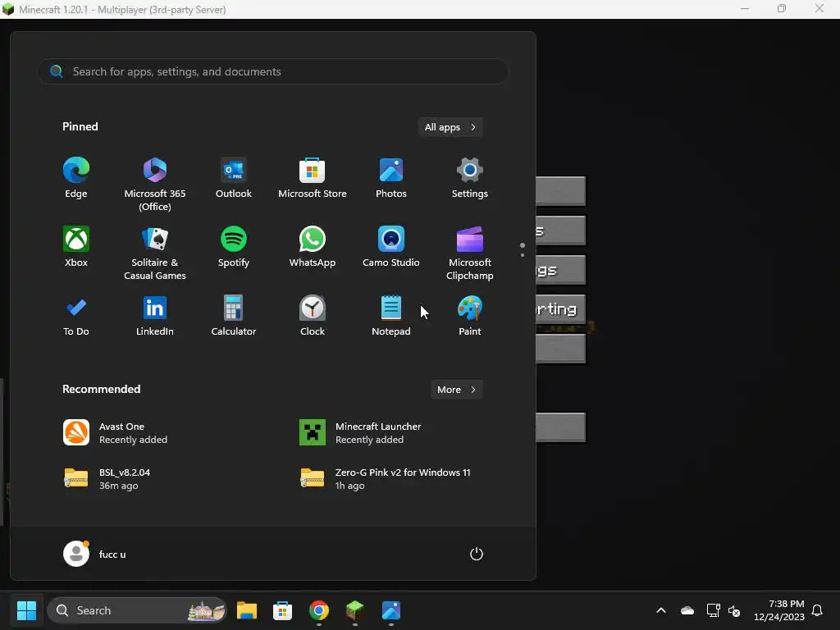
Task: Click the muted volume tray icon
Action: point(734,610)
